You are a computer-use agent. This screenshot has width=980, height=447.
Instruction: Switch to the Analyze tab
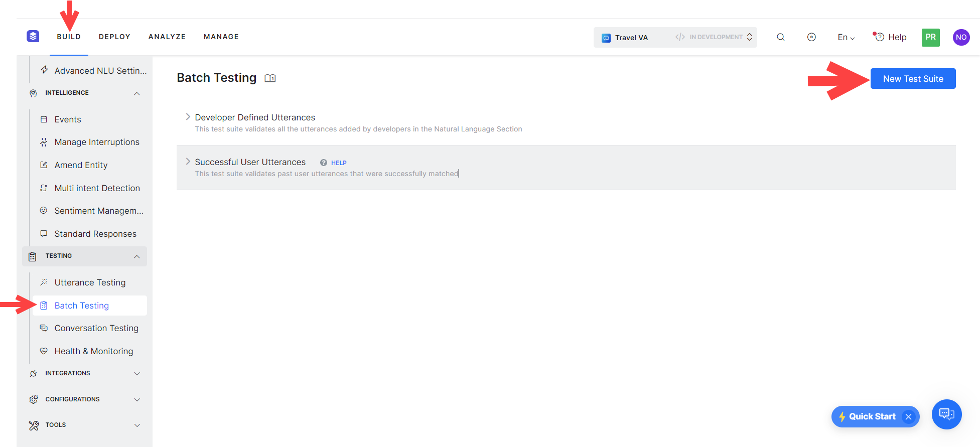167,37
